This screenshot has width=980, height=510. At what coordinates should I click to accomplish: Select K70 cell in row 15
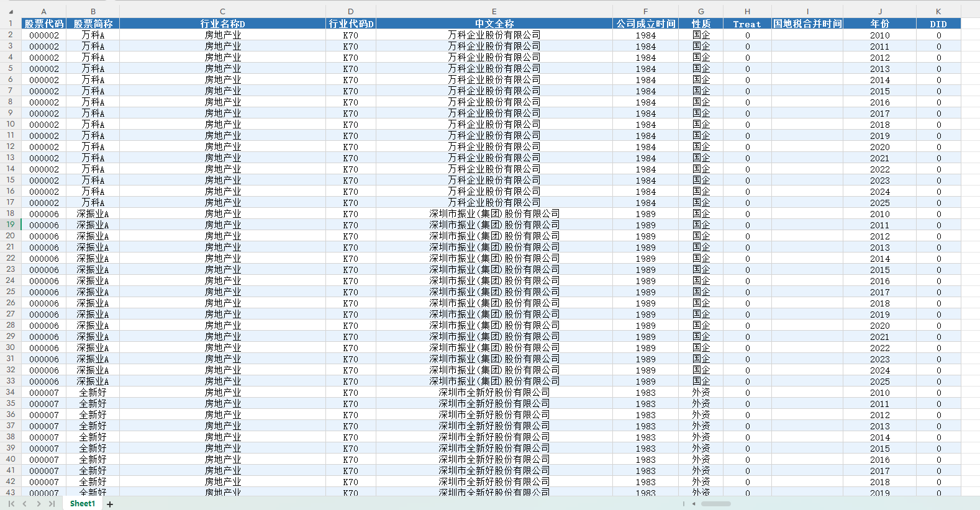(x=351, y=180)
